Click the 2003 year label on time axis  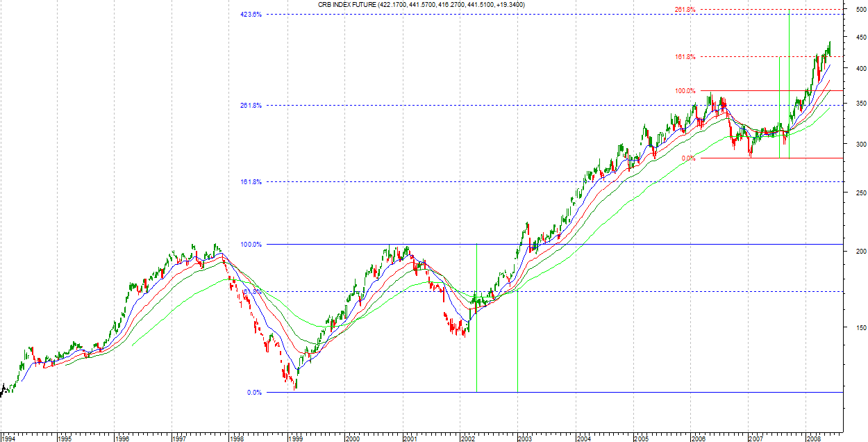[526, 439]
